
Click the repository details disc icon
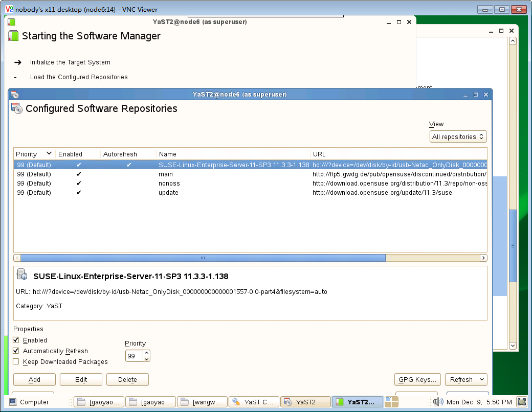(22, 274)
